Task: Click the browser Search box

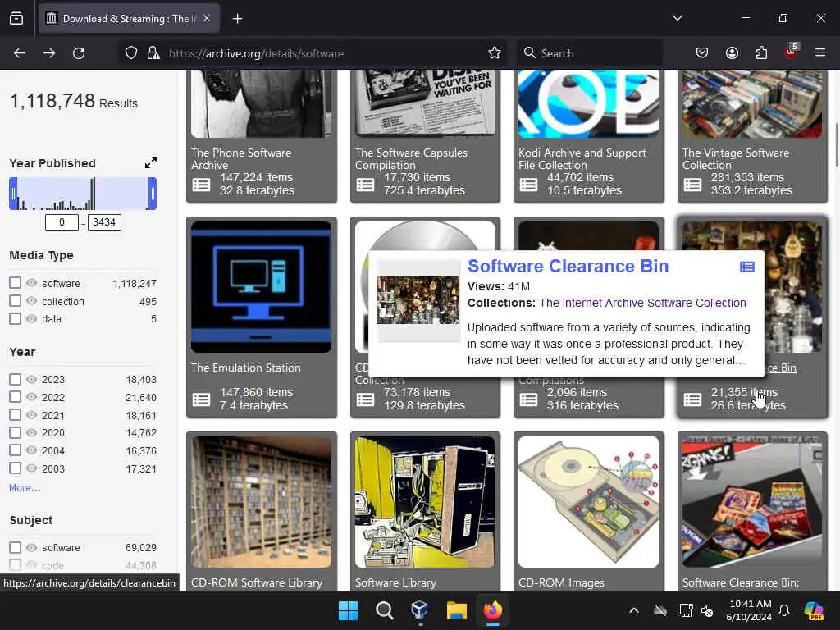Action: tap(589, 53)
